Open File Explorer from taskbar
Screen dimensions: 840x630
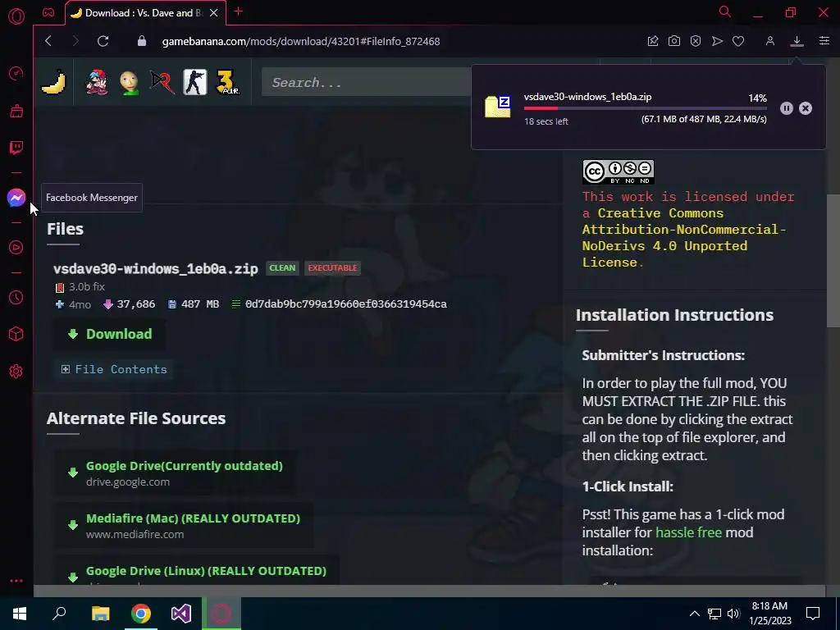click(100, 614)
